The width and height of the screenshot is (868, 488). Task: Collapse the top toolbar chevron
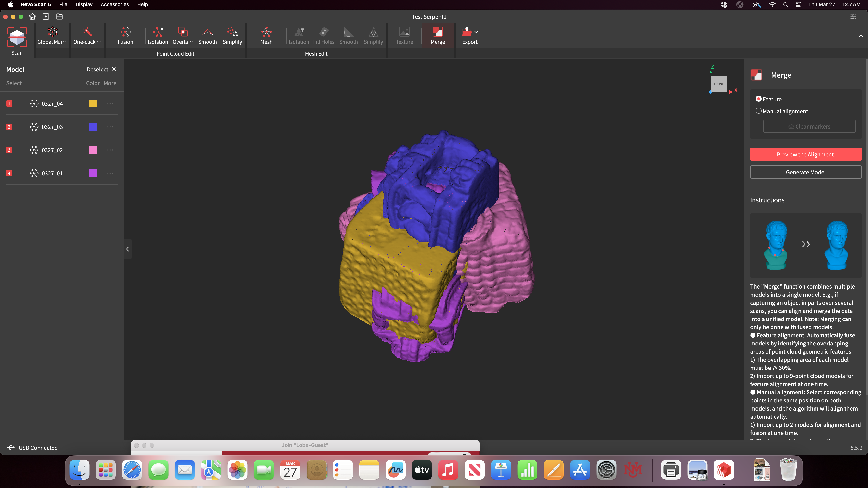(861, 36)
